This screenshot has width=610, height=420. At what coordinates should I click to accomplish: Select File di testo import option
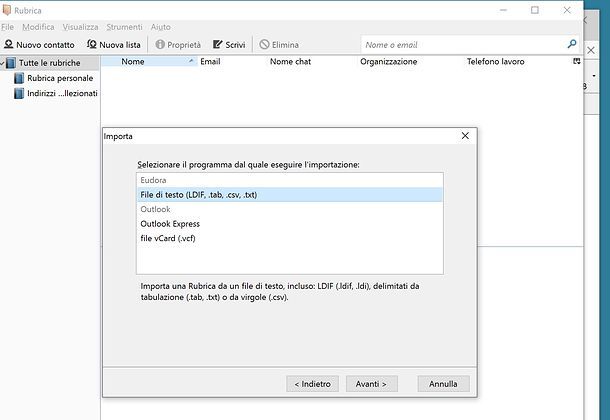(290, 195)
